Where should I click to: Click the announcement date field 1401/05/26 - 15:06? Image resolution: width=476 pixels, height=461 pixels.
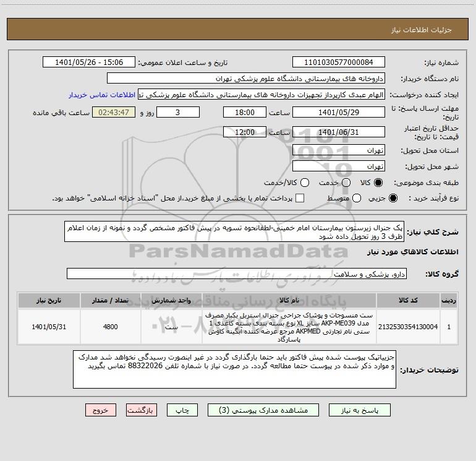tap(89, 62)
